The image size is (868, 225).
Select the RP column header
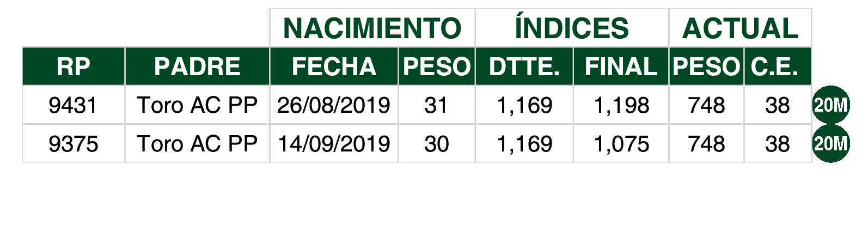point(74,66)
